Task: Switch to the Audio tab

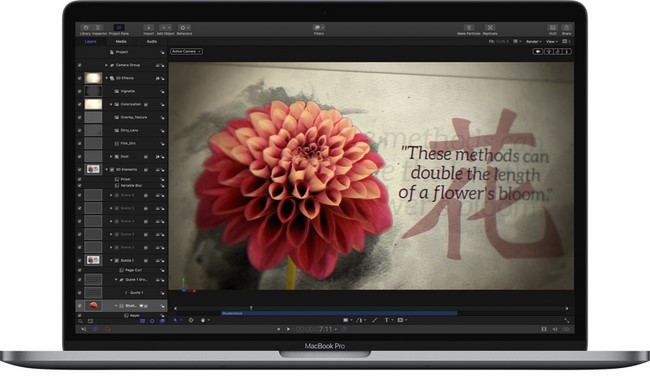Action: (x=152, y=41)
